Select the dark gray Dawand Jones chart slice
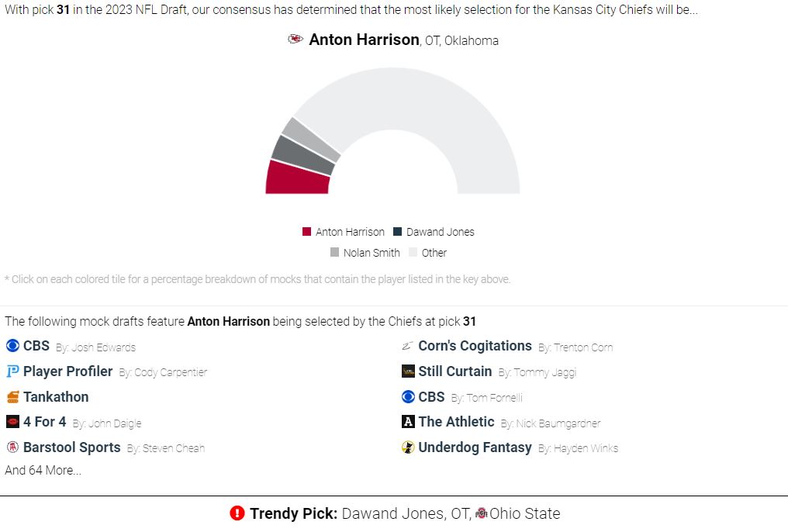The image size is (788, 532). [302, 154]
